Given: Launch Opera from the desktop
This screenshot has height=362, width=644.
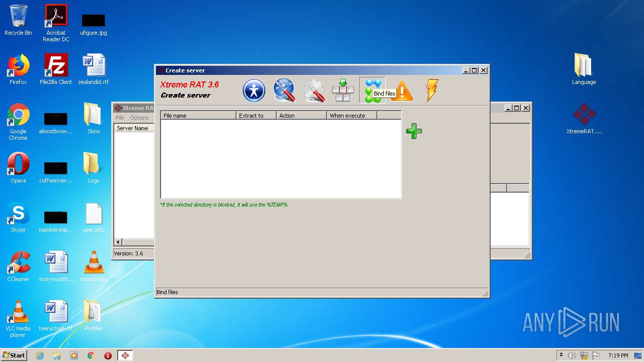Looking at the screenshot, I should (18, 168).
